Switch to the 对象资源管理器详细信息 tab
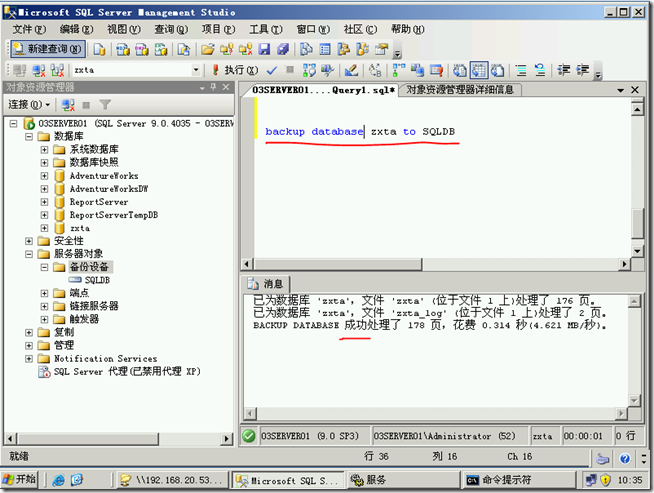The width and height of the screenshot is (654, 493). tap(460, 90)
